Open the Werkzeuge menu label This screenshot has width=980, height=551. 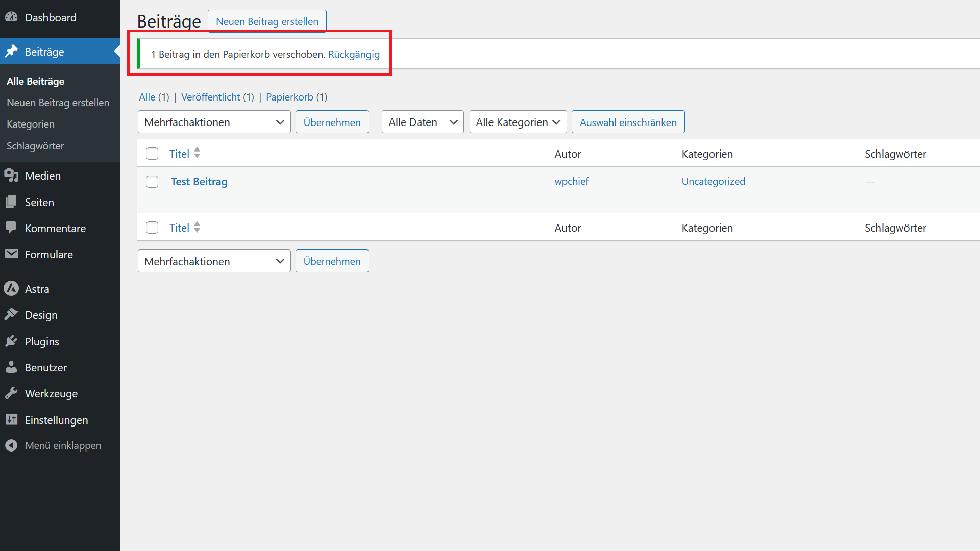pos(51,393)
